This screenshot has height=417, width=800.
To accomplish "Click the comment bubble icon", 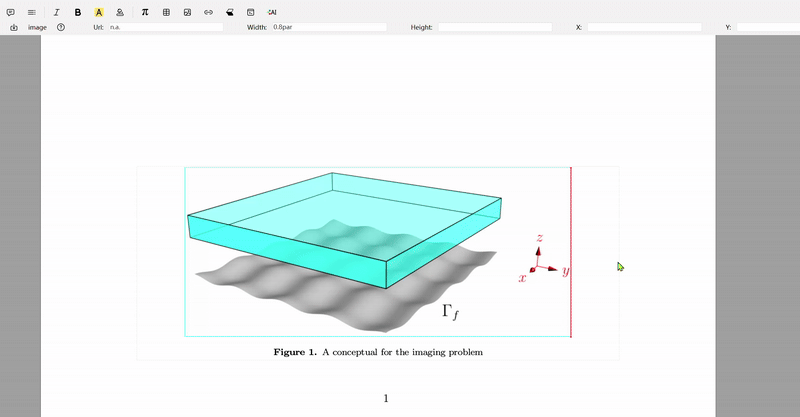I will [11, 12].
